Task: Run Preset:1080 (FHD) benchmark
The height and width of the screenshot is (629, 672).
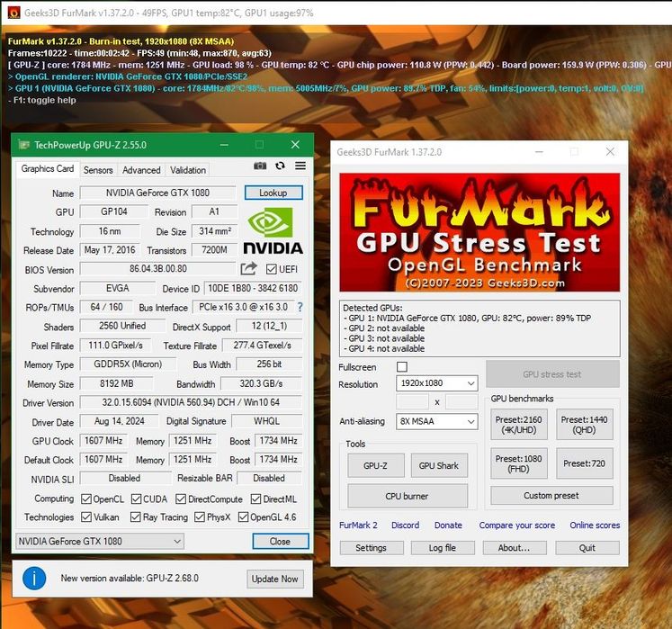Action: pos(518,463)
